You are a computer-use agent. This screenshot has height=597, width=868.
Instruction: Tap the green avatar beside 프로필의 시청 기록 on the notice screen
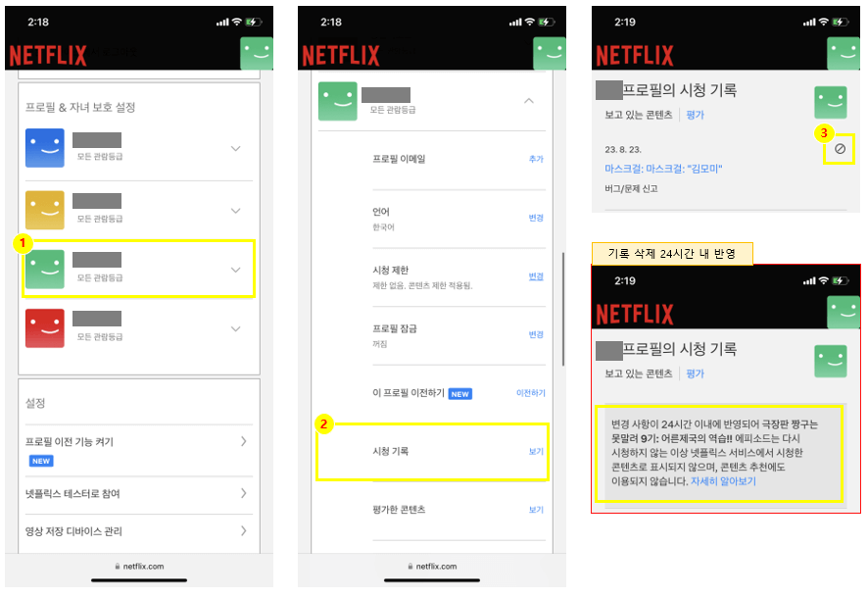[831, 361]
